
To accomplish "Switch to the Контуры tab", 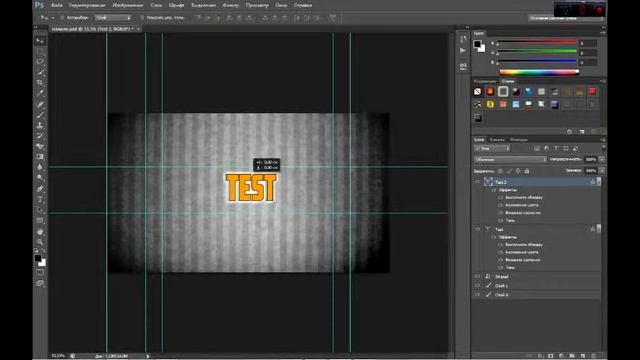I will point(519,140).
